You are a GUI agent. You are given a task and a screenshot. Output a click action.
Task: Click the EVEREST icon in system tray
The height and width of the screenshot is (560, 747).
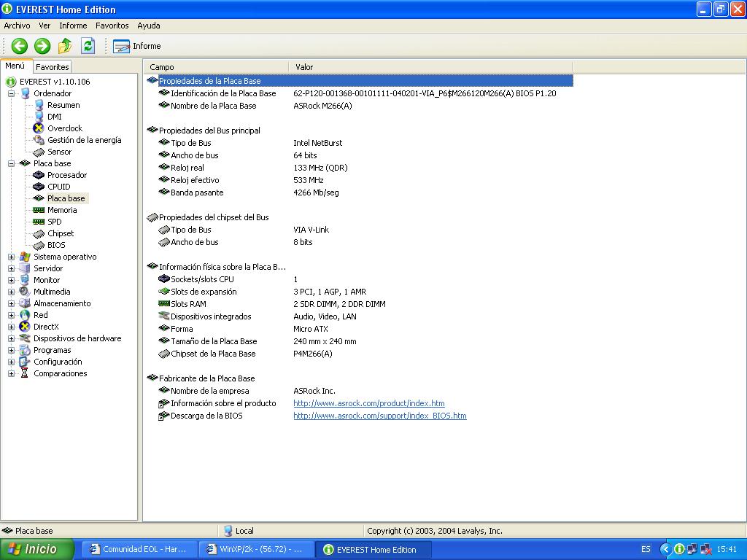coord(679,549)
